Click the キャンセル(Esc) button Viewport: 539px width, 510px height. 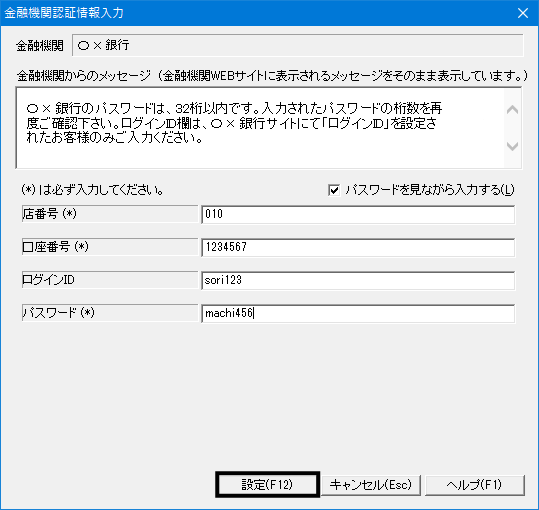[x=371, y=485]
